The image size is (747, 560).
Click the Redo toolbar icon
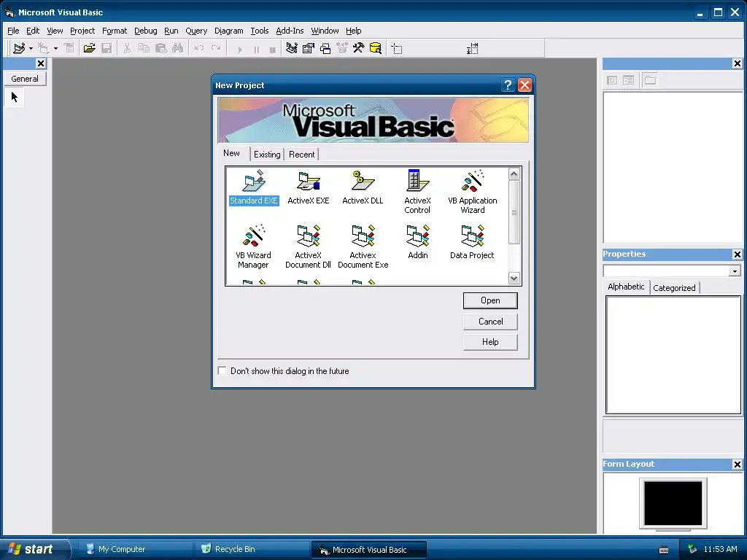[x=216, y=49]
